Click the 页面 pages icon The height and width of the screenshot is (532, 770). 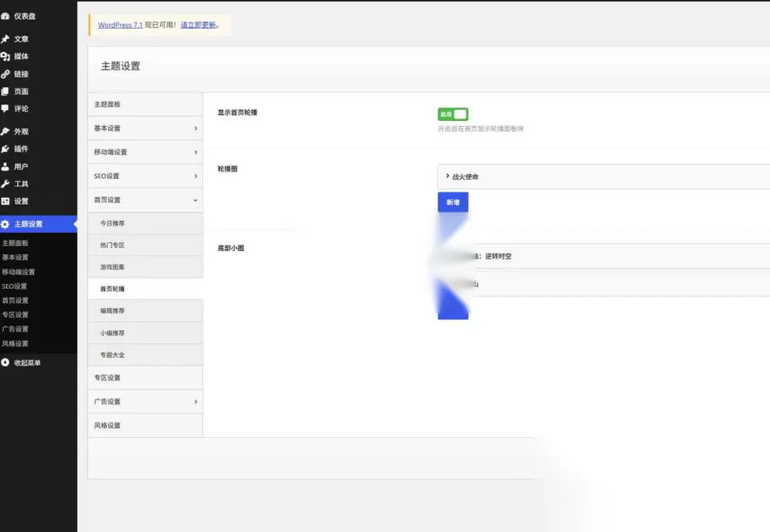[x=5, y=92]
